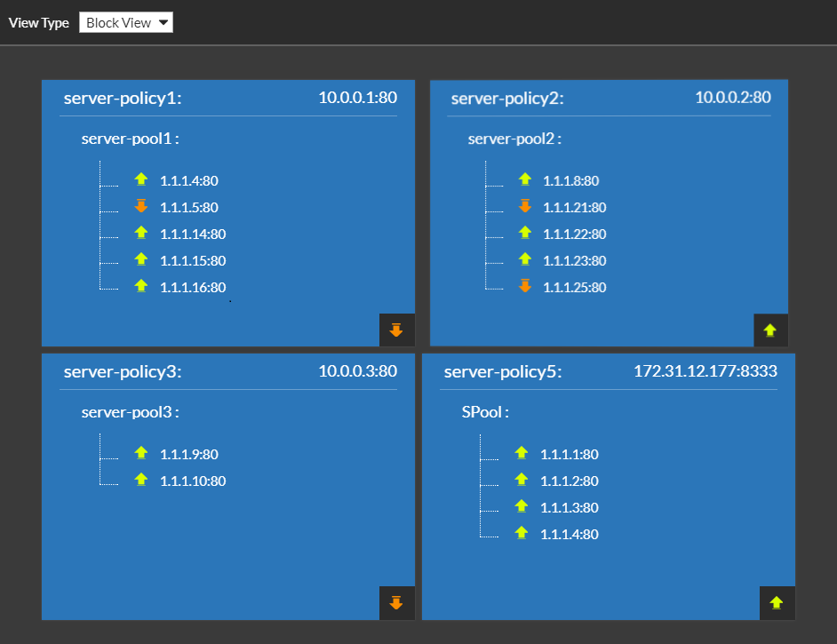Click the green up arrow beside 1.1.1.3:80
The height and width of the screenshot is (644, 837).
[x=522, y=506]
